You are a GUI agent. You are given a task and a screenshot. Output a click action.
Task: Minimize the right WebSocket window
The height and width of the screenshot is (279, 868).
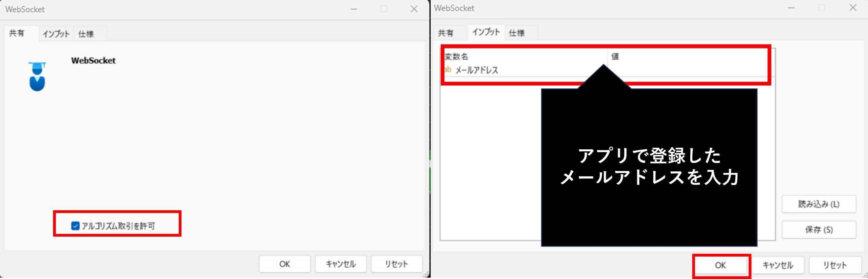pos(791,8)
